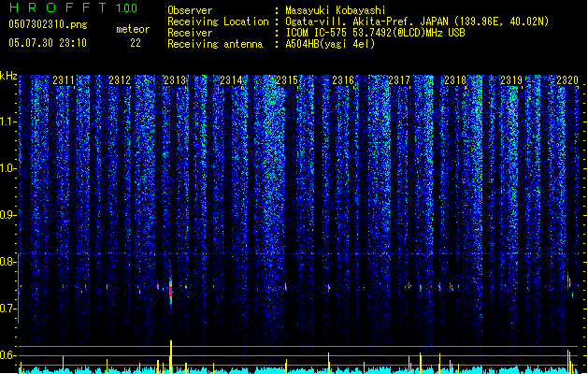This screenshot has width=588, height=374.
Task: Click the 2315 time marker
Action: click(287, 79)
